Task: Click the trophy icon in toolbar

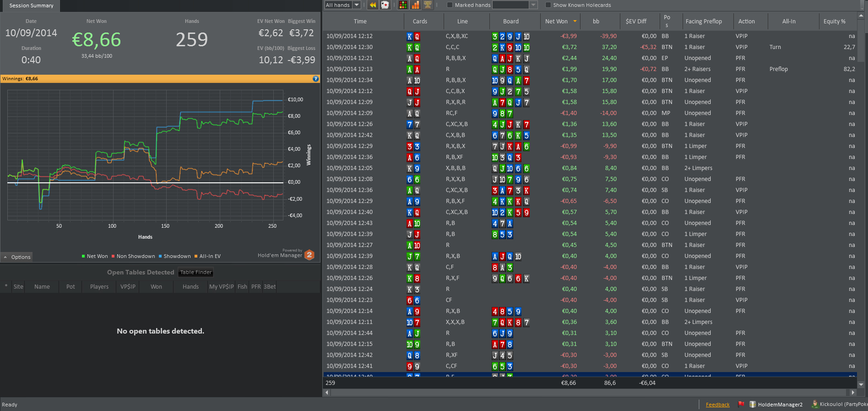Action: coord(428,5)
